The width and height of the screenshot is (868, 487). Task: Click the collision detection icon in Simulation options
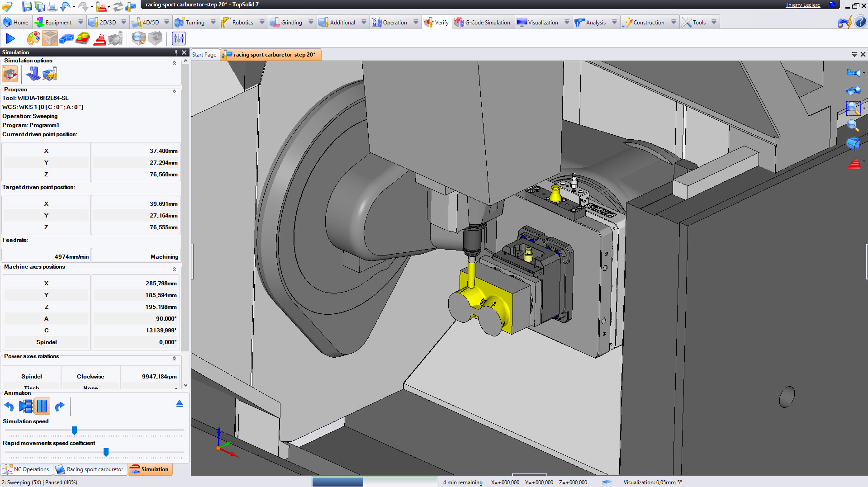pyautogui.click(x=50, y=74)
